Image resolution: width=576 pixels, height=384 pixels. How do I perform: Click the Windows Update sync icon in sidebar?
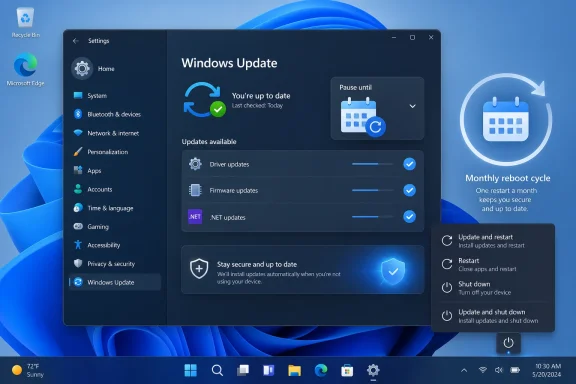click(x=78, y=282)
